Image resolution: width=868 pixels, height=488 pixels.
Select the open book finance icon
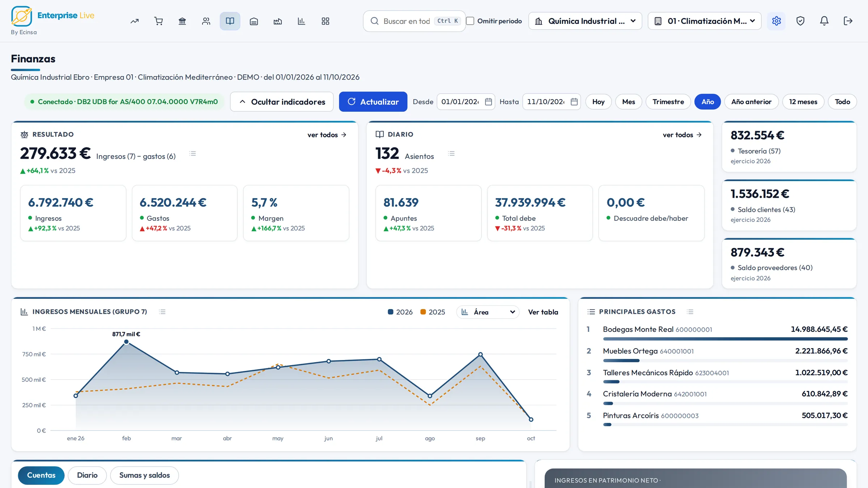230,21
